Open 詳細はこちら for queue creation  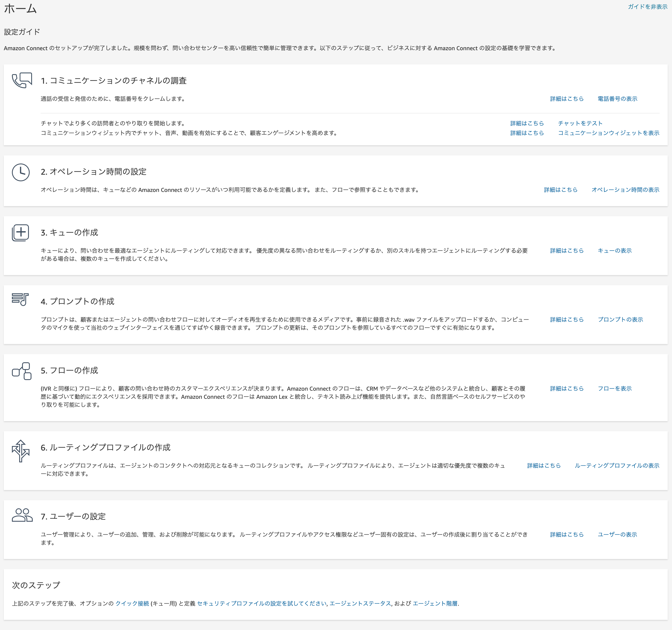[x=567, y=250]
